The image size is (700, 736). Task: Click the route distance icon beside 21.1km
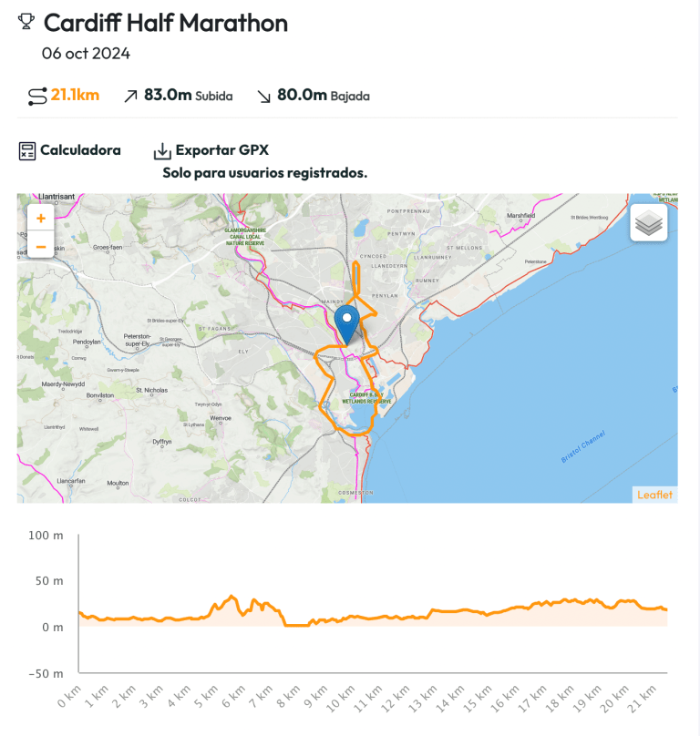tap(36, 96)
